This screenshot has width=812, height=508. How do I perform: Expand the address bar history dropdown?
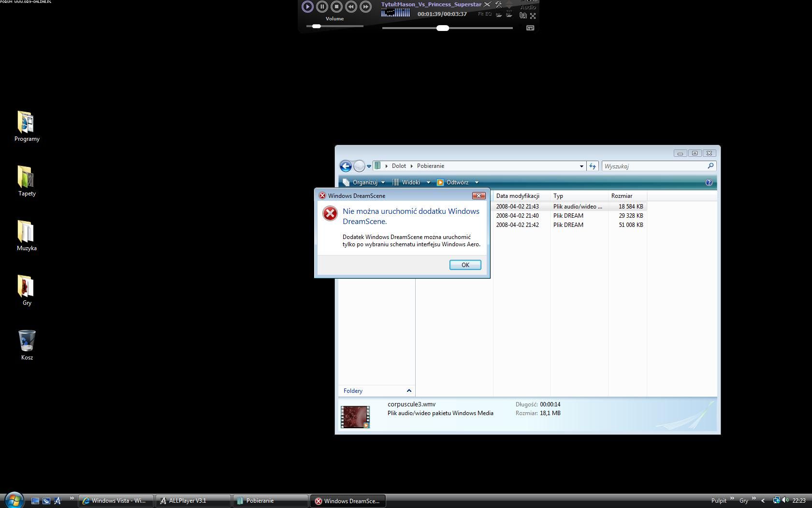(x=581, y=166)
